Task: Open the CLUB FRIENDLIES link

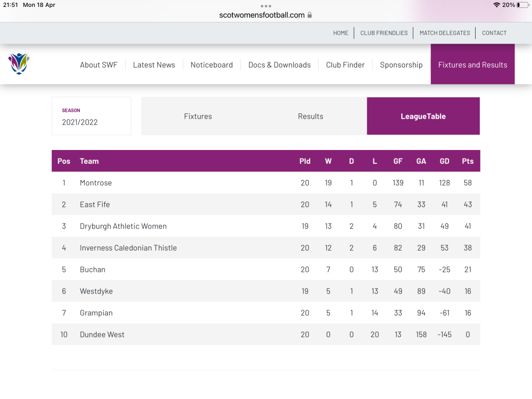Action: [x=384, y=33]
